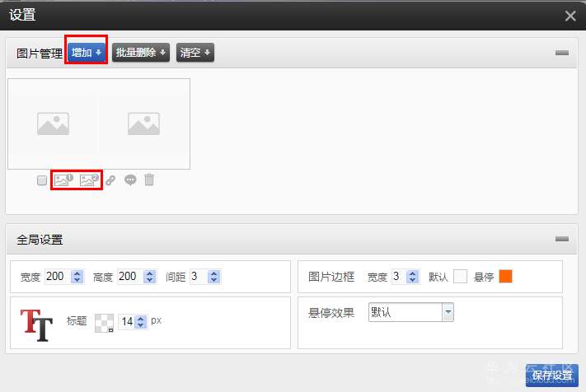Open the 标题 transparent color swatch

[x=105, y=323]
